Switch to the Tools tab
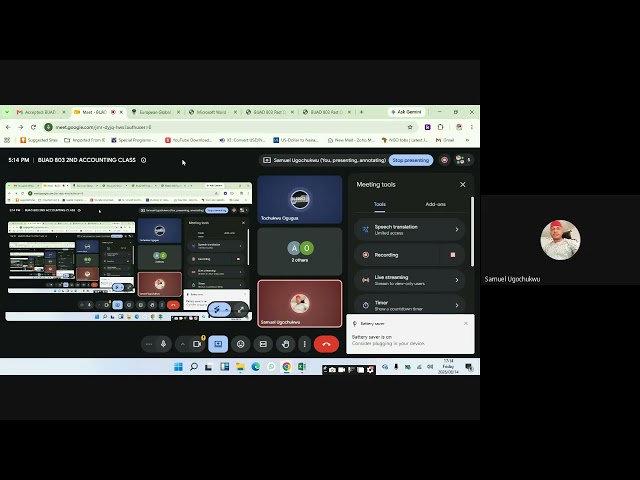This screenshot has width=640, height=480. [380, 204]
